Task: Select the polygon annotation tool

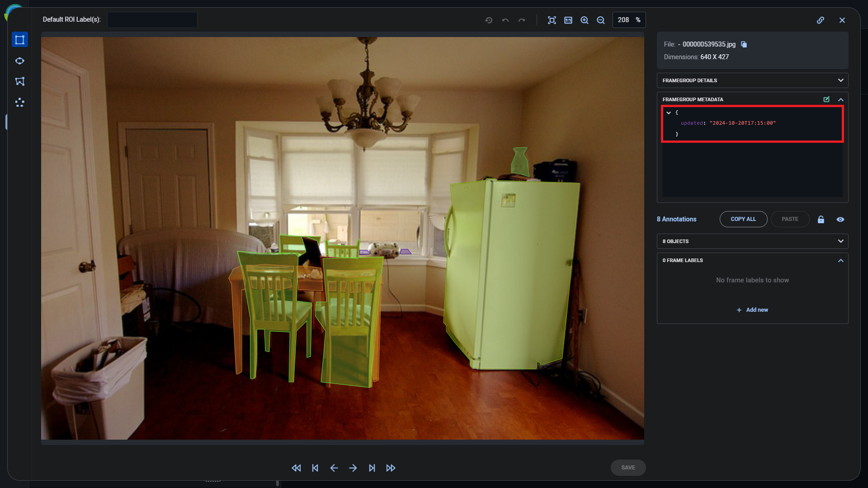Action: [x=19, y=81]
